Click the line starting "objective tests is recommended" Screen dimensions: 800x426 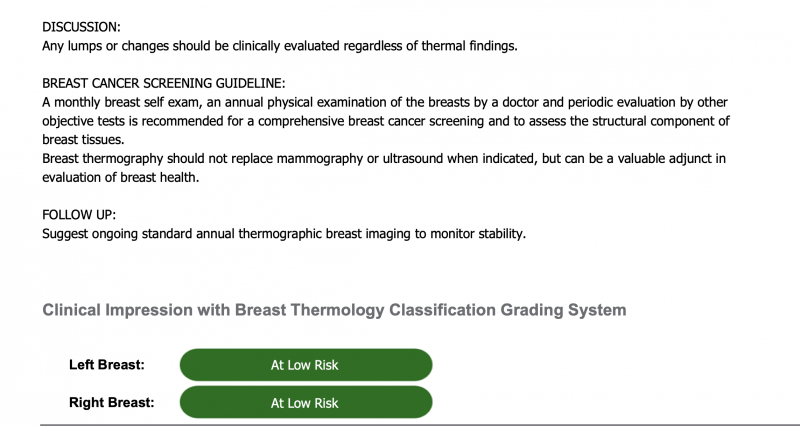[386, 121]
